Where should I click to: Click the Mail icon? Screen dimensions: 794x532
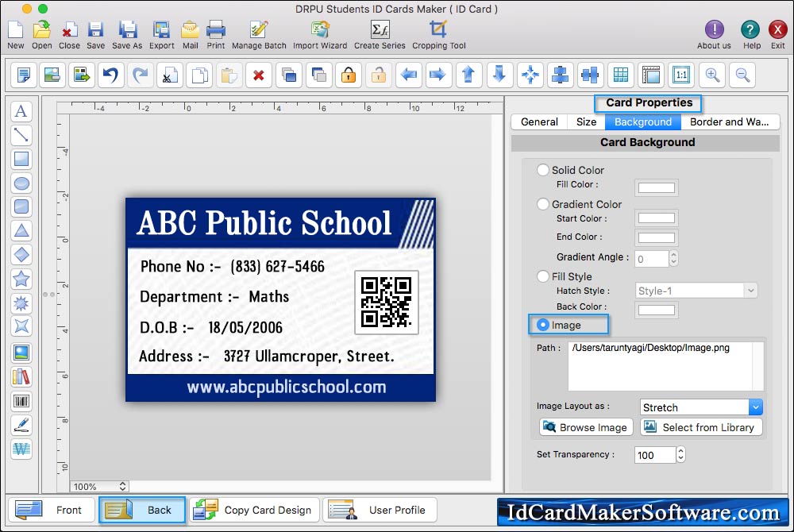point(191,35)
